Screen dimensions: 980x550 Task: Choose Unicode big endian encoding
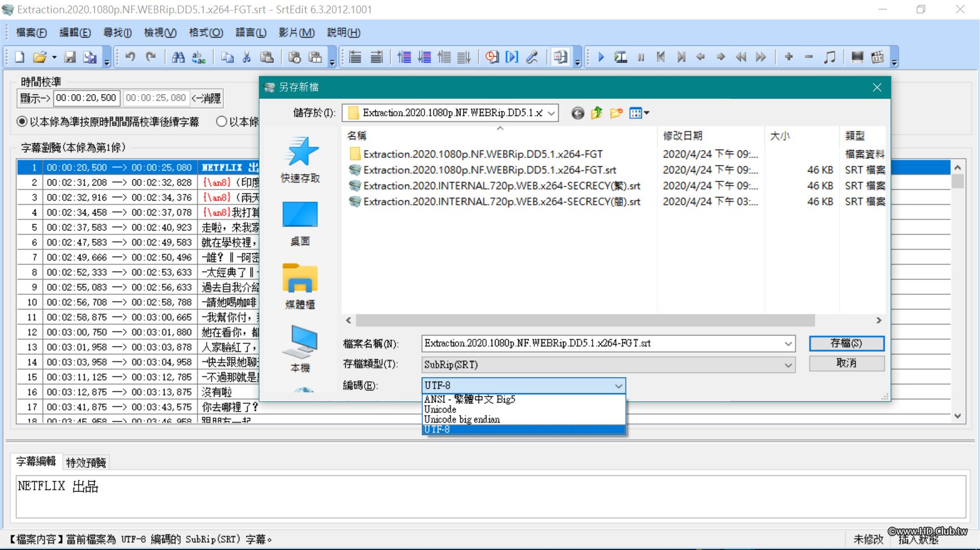click(524, 420)
